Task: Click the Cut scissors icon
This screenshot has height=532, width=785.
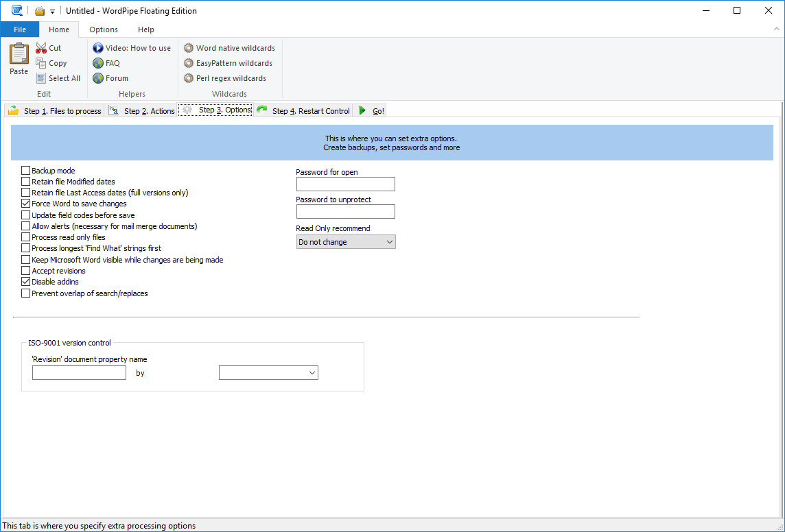Action: pyautogui.click(x=41, y=48)
